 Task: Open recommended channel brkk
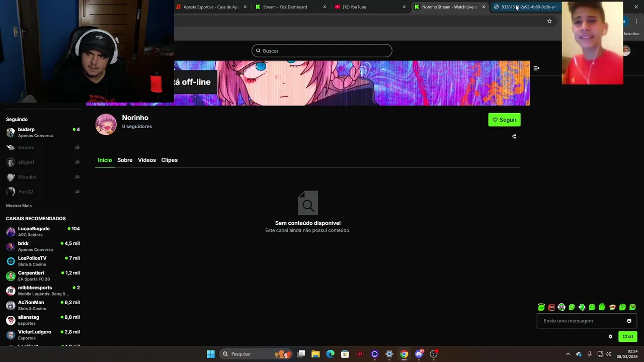[x=43, y=246]
